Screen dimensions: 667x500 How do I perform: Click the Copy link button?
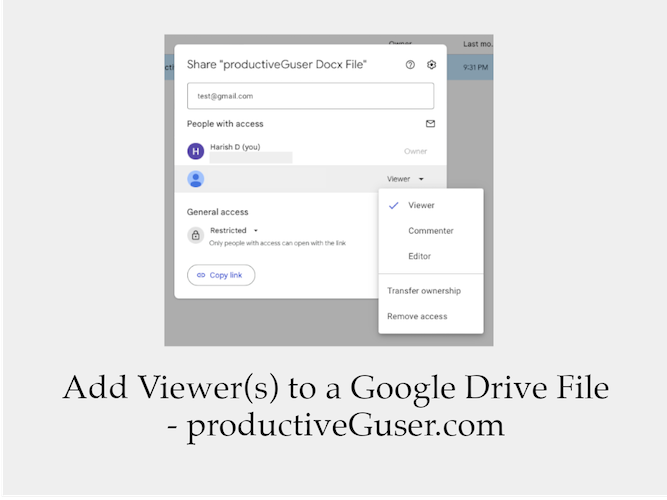click(221, 275)
